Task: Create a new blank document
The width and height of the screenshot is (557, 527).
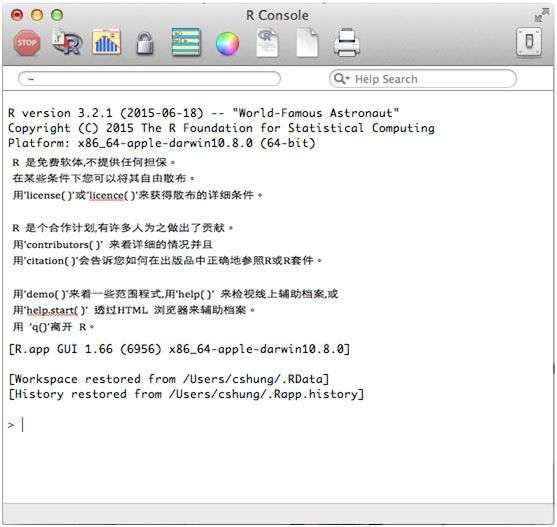Action: click(x=308, y=43)
